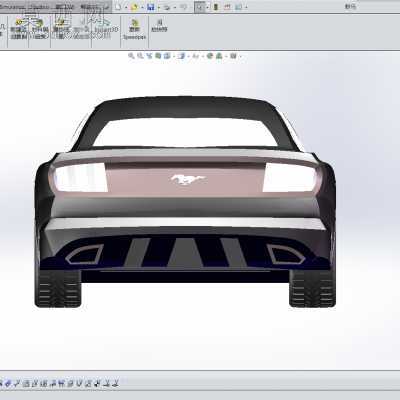Expand the Save options arrow
400x400 pixels.
tap(159, 7)
